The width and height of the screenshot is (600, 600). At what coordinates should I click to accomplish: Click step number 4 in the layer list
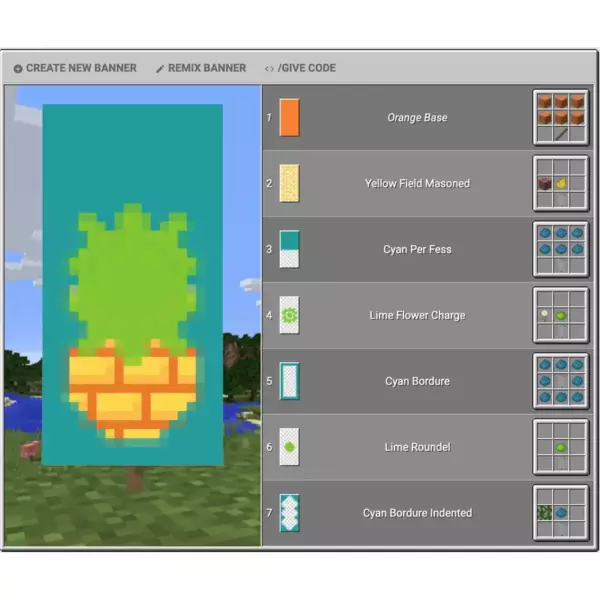(x=269, y=315)
